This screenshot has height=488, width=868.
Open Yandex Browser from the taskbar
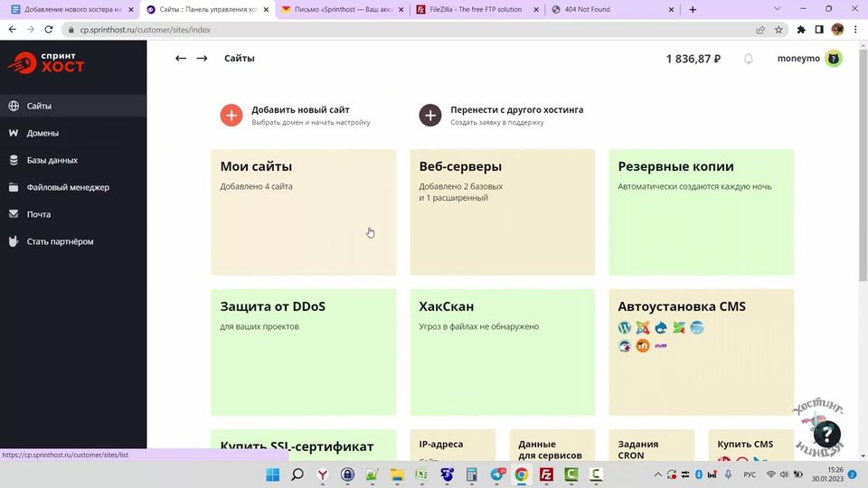(x=322, y=474)
